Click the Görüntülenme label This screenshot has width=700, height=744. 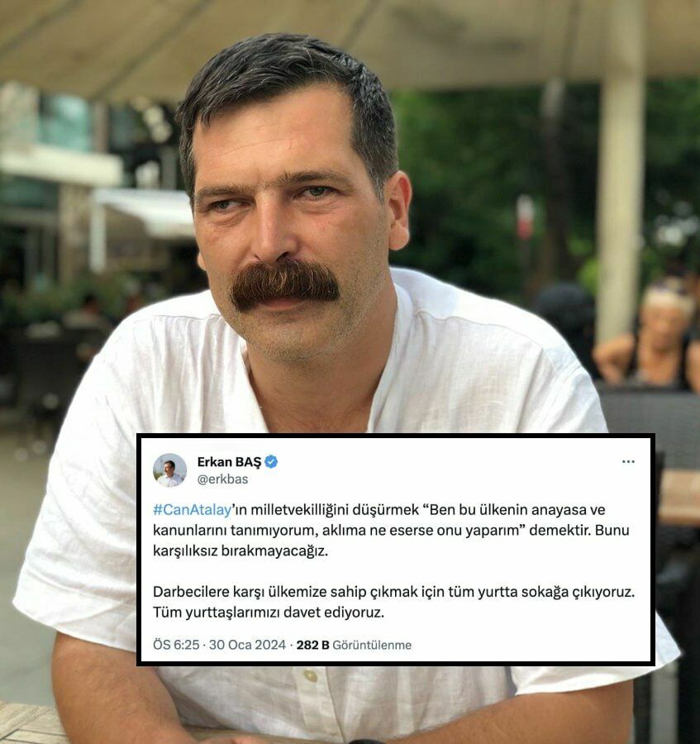coord(372,645)
